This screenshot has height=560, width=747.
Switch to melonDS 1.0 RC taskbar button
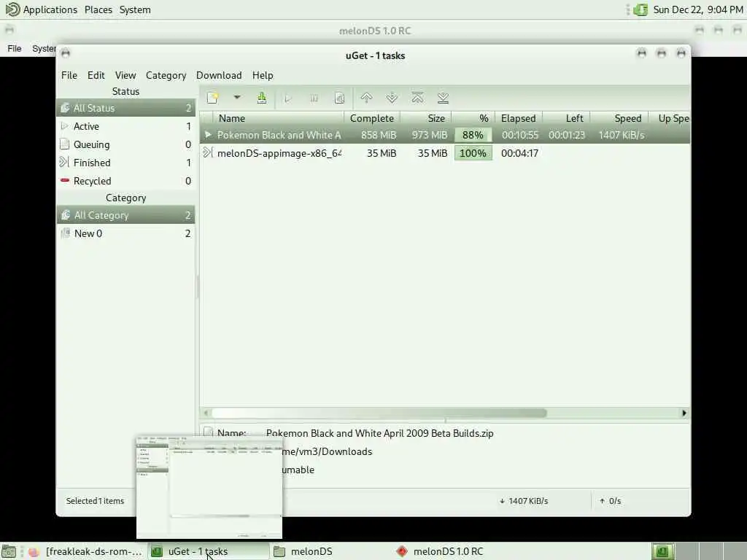(x=454, y=551)
